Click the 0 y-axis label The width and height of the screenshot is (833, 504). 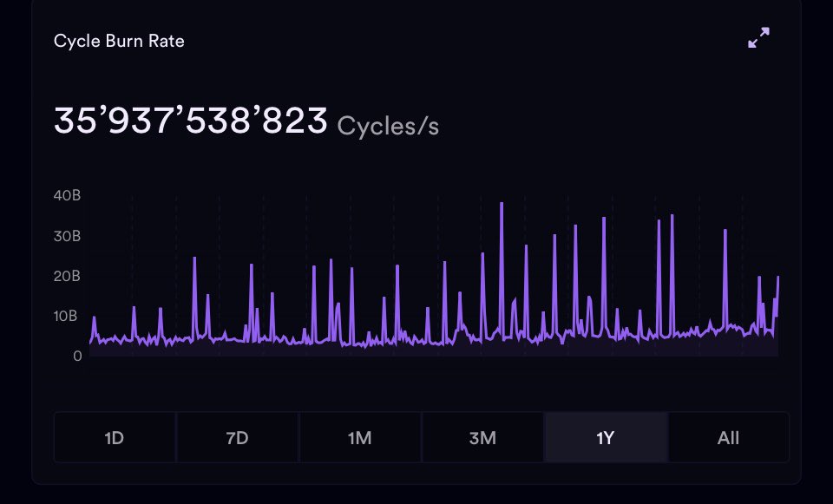[77, 357]
